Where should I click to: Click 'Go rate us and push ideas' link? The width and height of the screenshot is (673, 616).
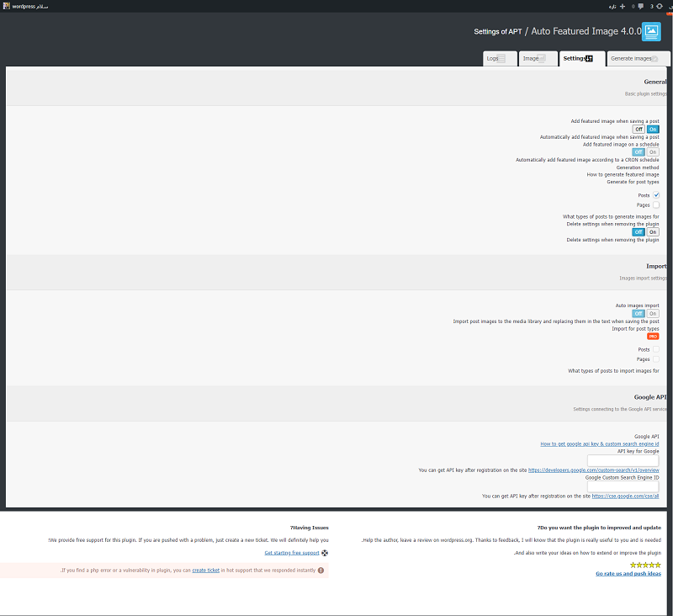coord(628,574)
